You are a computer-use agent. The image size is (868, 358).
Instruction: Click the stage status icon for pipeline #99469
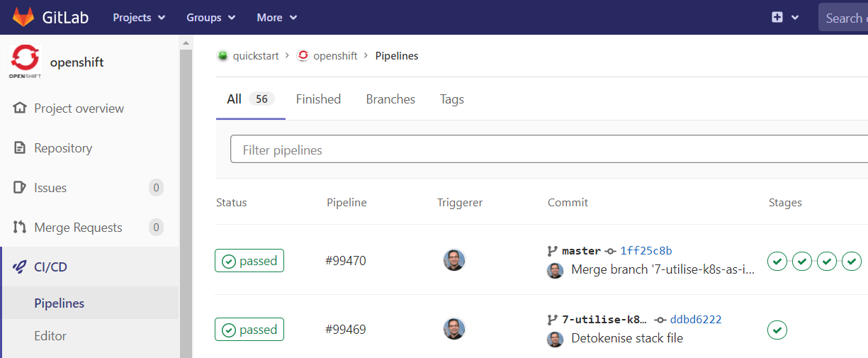coord(777,330)
